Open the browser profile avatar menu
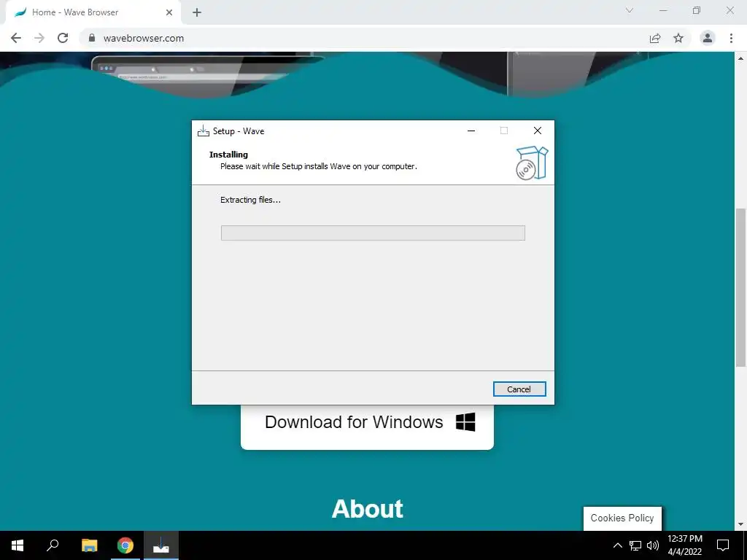This screenshot has height=560, width=747. pos(708,38)
